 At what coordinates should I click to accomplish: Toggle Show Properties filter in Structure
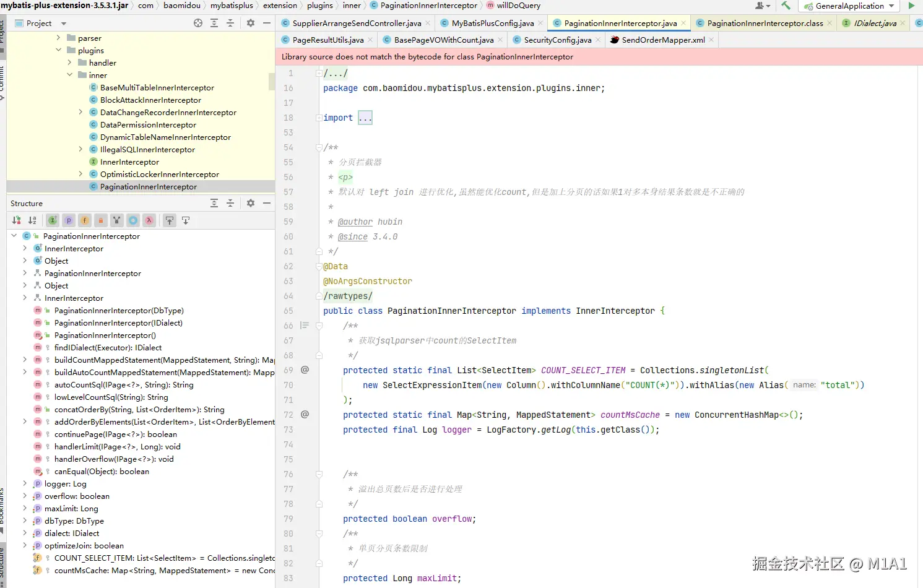click(69, 220)
